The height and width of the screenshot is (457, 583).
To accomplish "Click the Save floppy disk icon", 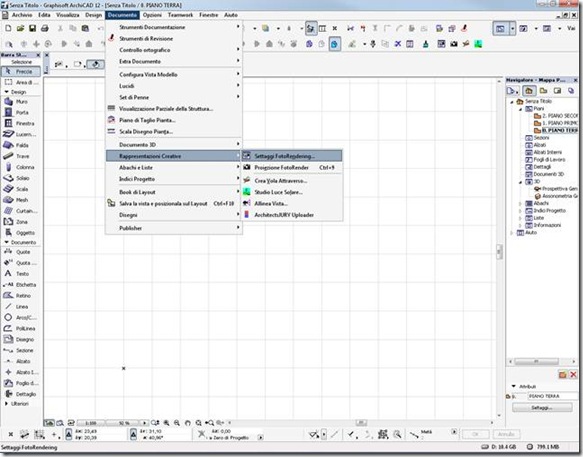I will pyautogui.click(x=32, y=28).
